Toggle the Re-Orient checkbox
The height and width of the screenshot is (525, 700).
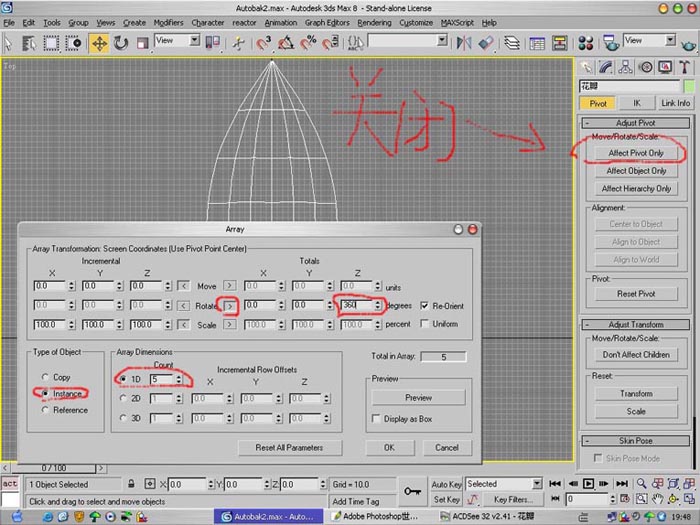click(x=425, y=306)
